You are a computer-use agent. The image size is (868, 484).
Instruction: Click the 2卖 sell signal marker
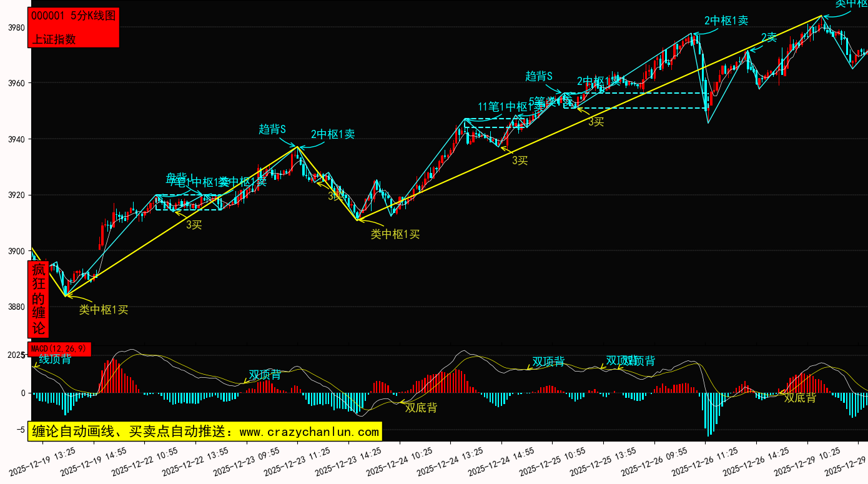769,37
